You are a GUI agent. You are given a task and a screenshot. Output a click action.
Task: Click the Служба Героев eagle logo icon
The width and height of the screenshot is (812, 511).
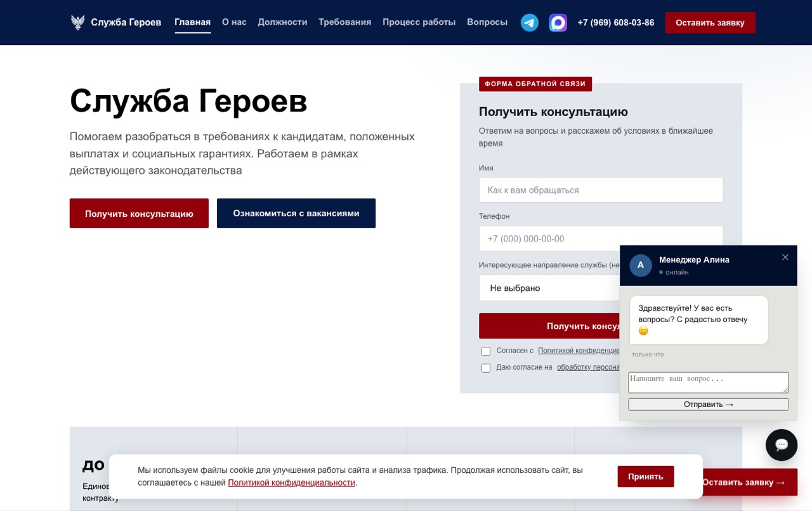coord(77,23)
